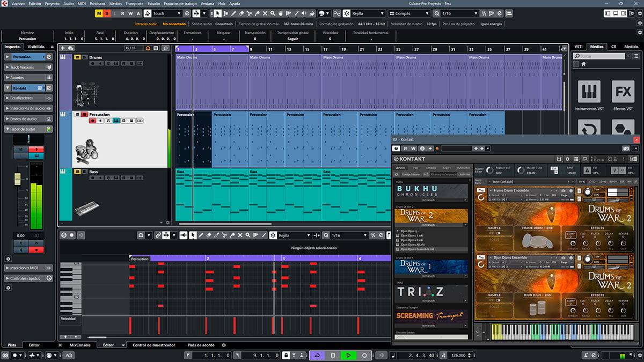Toggle Solo on the Percussion track
Viewport: 644px width, 362px height.
pyautogui.click(x=84, y=114)
